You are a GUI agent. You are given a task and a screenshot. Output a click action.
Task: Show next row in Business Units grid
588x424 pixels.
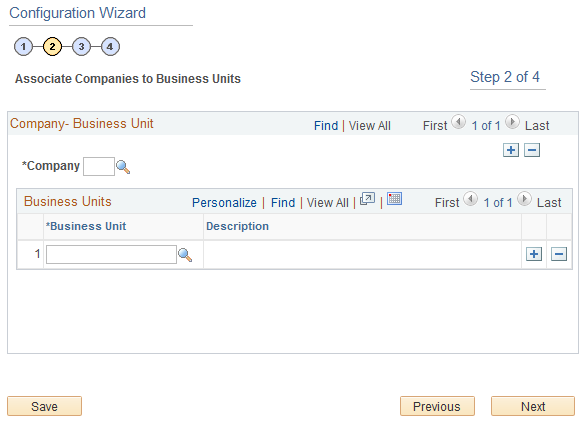524,199
